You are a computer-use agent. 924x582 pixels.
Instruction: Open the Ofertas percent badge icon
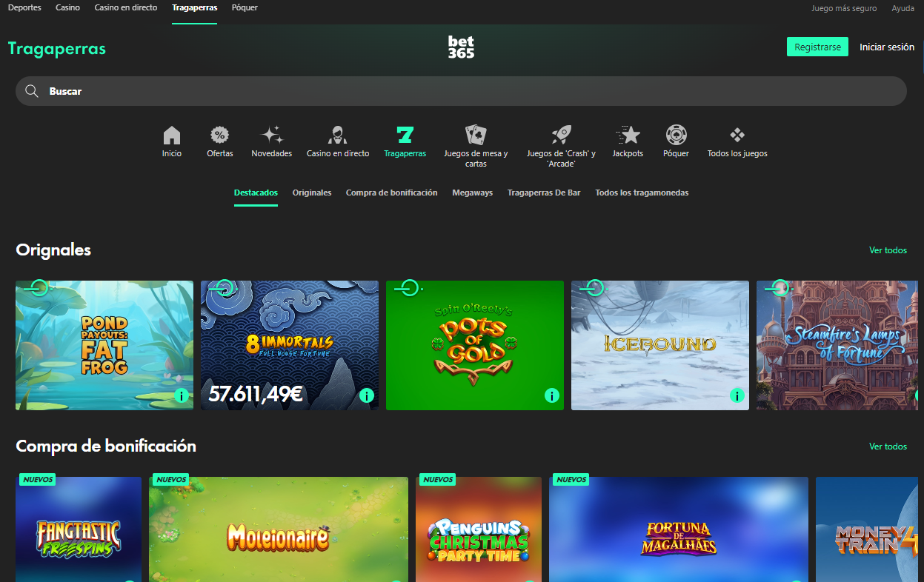pyautogui.click(x=219, y=136)
